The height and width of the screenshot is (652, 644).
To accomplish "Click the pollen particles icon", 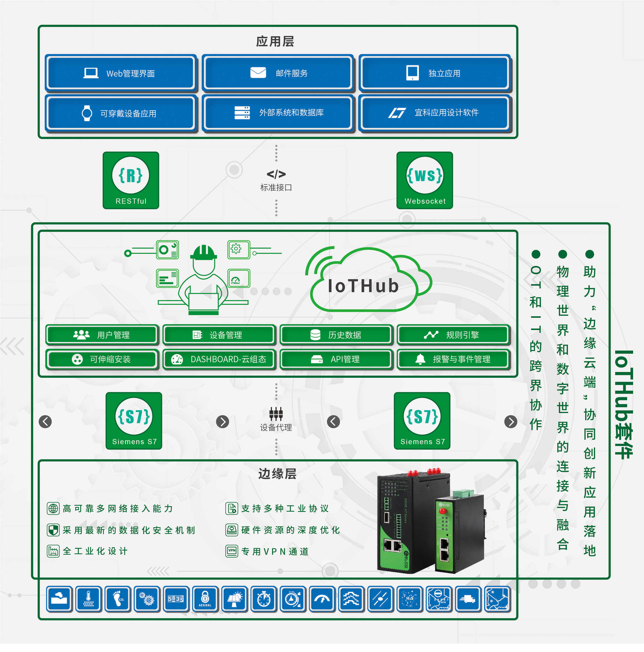I will [x=147, y=599].
